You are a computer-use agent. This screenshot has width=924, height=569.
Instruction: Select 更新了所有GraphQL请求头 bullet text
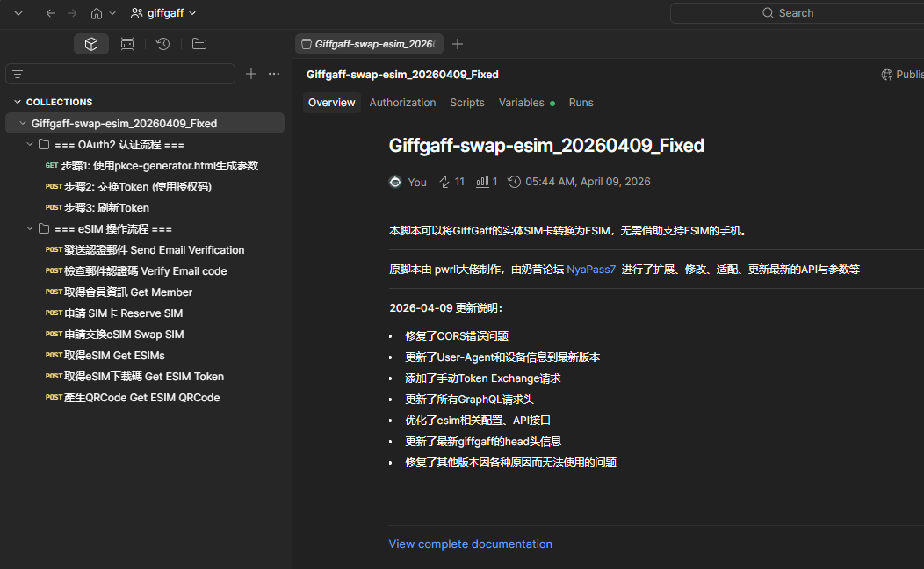(x=469, y=400)
